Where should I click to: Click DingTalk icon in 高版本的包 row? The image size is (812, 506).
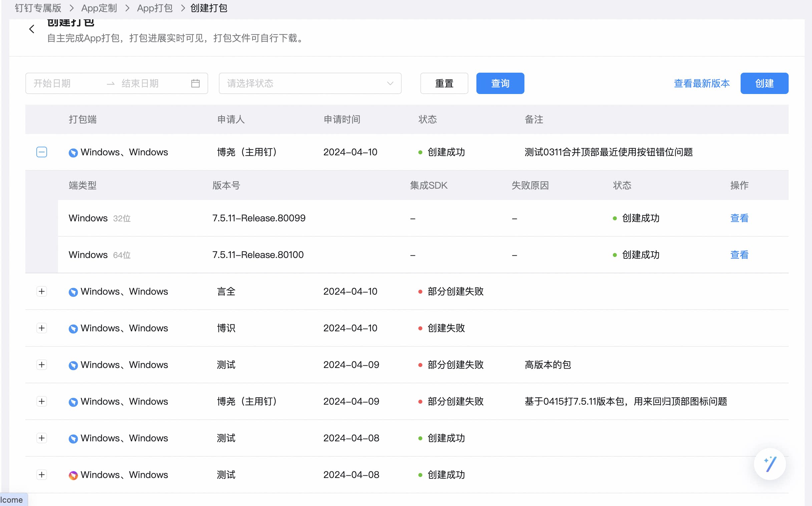(73, 365)
